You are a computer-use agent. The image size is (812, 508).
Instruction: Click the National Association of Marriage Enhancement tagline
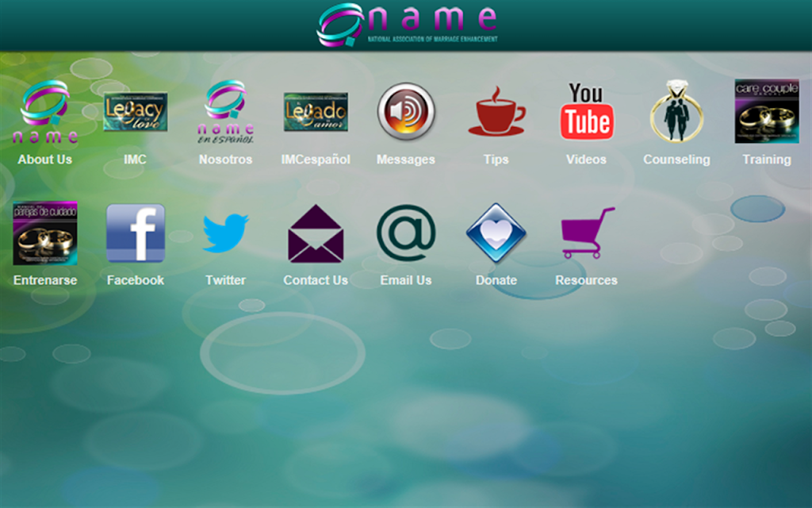pyautogui.click(x=432, y=39)
